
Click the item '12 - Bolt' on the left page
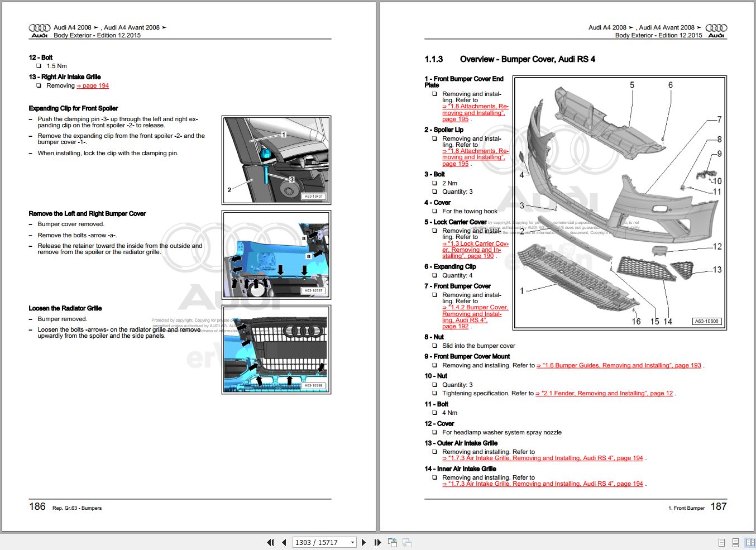[41, 57]
